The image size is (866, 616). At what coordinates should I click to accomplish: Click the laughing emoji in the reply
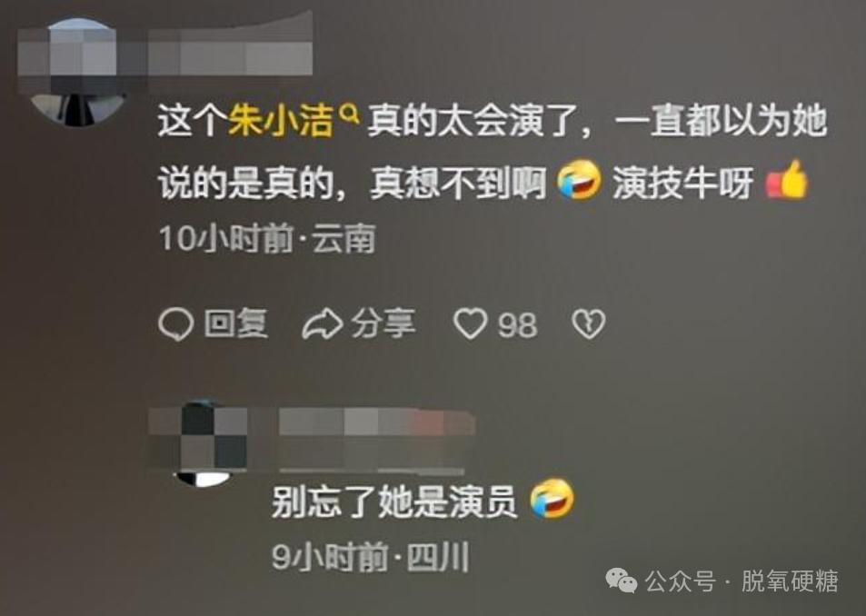[x=552, y=499]
